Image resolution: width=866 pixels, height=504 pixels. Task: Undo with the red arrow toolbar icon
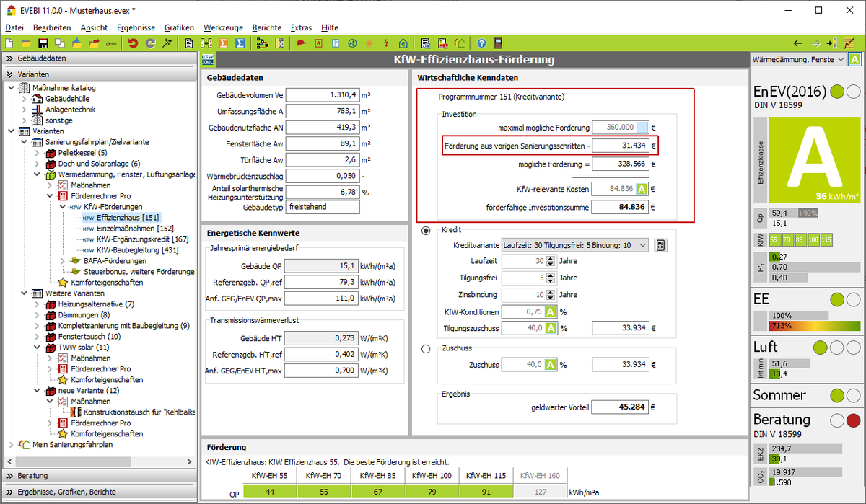tap(133, 43)
